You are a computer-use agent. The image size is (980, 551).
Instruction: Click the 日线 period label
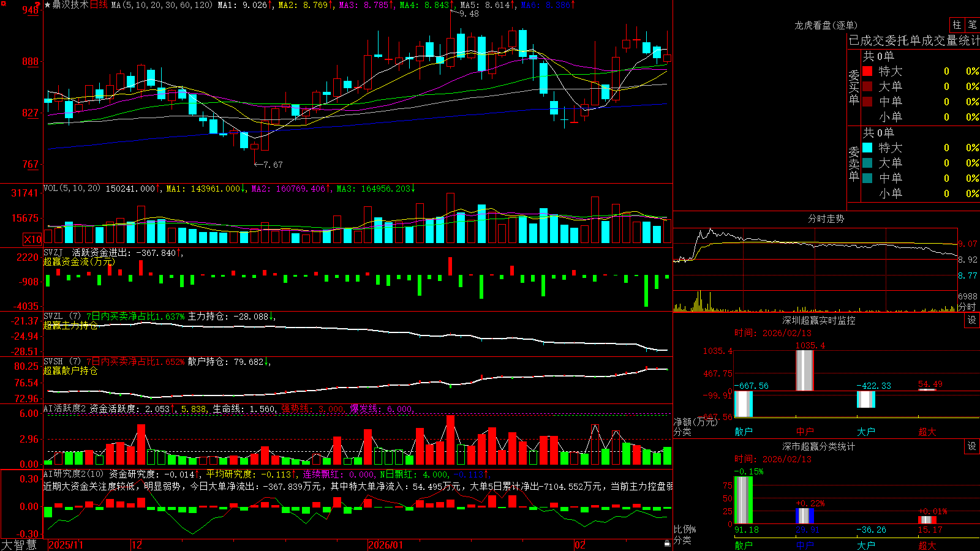(99, 5)
